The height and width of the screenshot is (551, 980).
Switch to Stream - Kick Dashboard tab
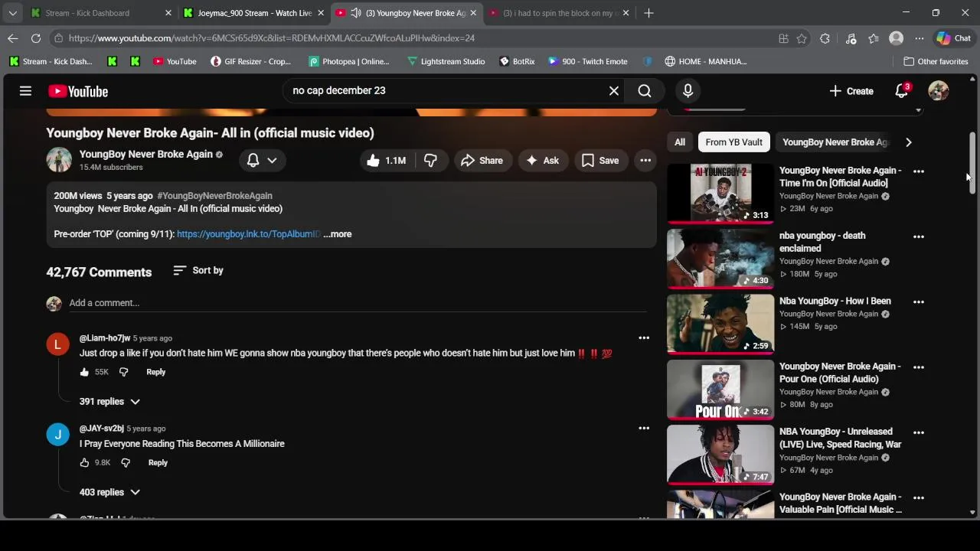pos(100,13)
